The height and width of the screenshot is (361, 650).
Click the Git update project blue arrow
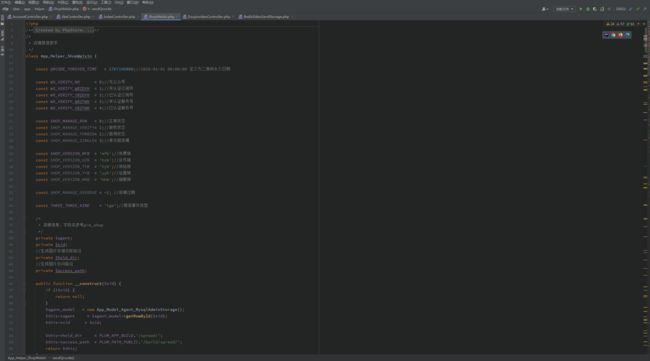[631, 9]
